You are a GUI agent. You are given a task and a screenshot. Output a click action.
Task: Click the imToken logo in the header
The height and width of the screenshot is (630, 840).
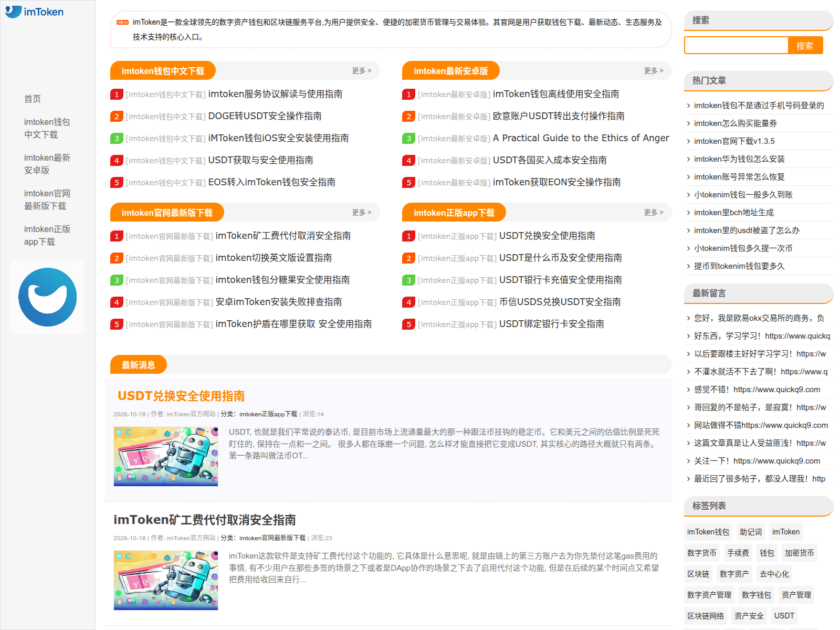click(x=35, y=12)
